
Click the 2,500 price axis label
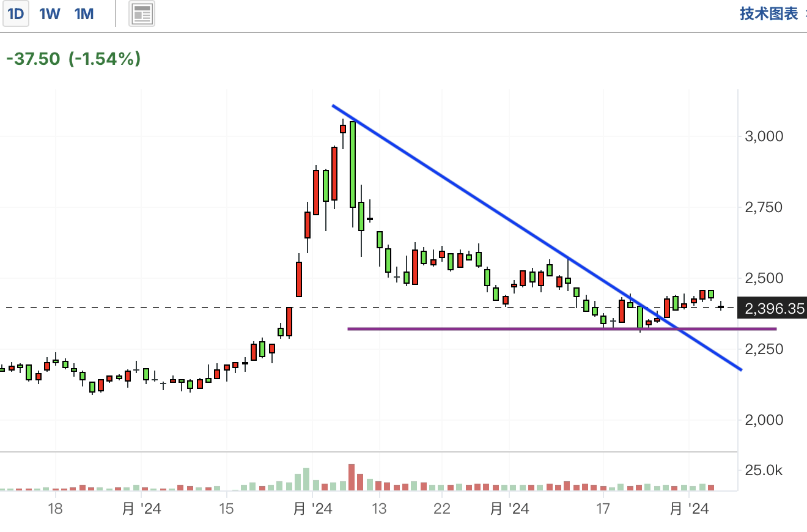(764, 278)
